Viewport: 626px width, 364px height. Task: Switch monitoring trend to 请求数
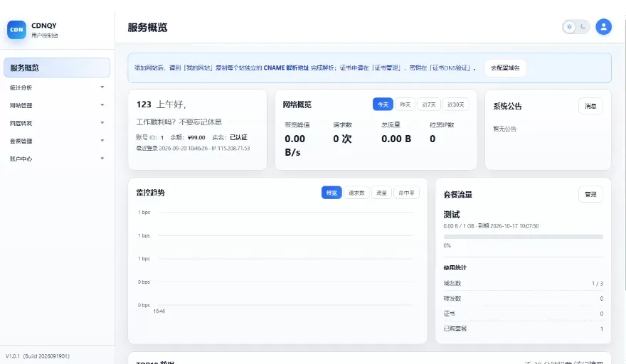pos(356,193)
